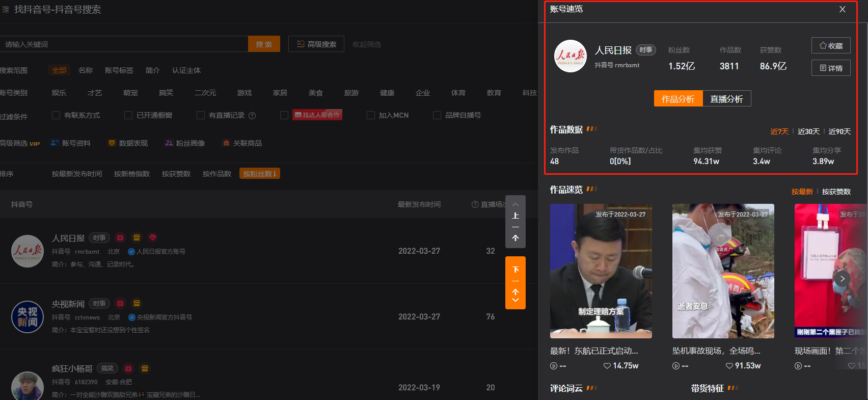The height and width of the screenshot is (400, 868).
Task: Click help icon beside 有直播记录
Action: [x=252, y=116]
